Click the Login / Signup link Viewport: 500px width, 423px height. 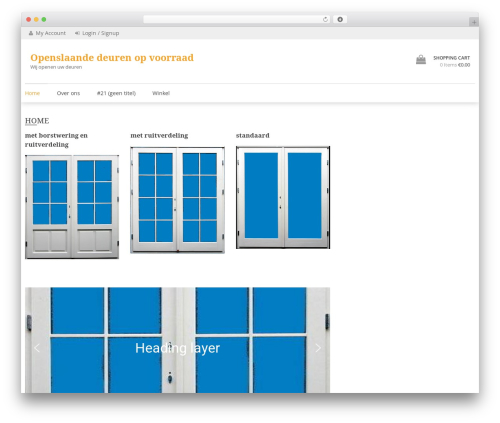click(100, 33)
